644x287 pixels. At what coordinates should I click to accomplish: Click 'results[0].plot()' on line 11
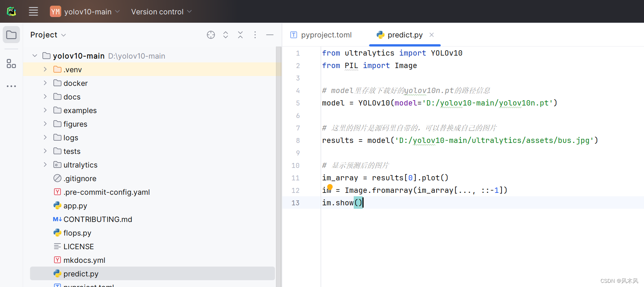tap(410, 178)
